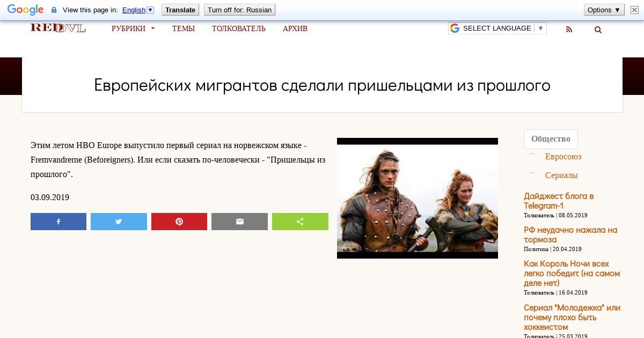644x338 pixels.
Task: Click the Google logo in translate bar
Action: pos(25,10)
